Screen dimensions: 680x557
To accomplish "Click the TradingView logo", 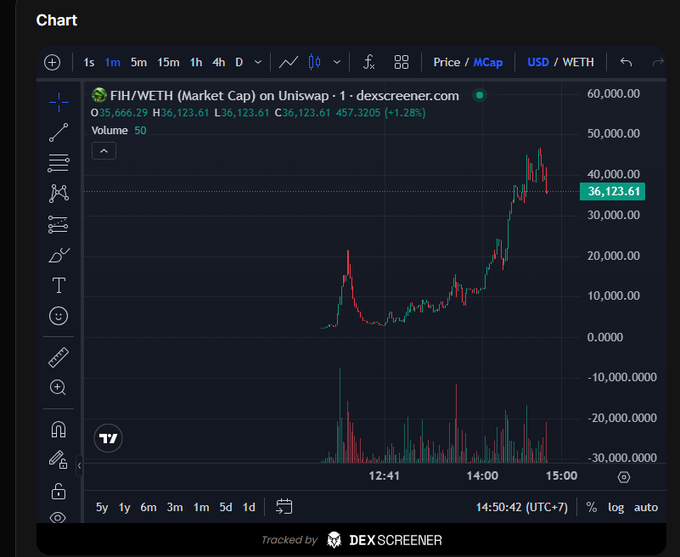I will point(108,438).
